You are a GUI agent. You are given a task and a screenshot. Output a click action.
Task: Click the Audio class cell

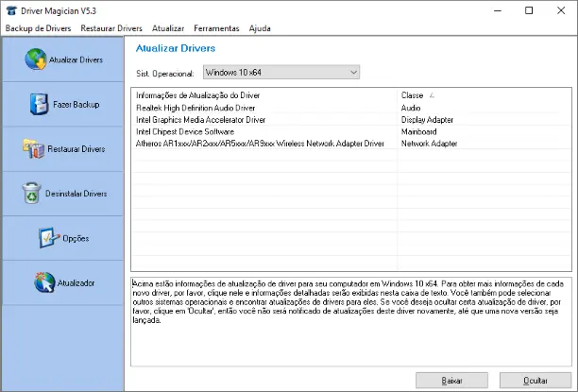[x=411, y=108]
